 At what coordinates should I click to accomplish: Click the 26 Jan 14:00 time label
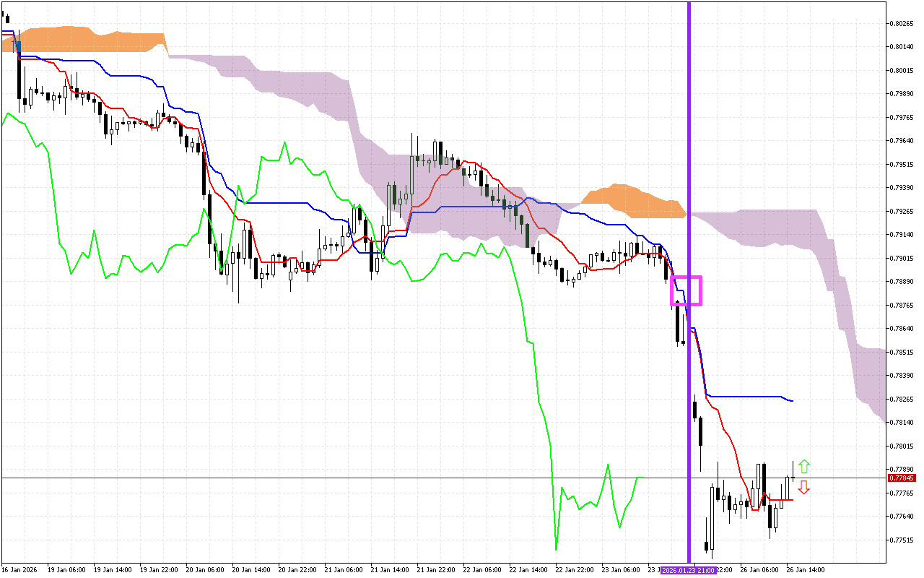806,570
